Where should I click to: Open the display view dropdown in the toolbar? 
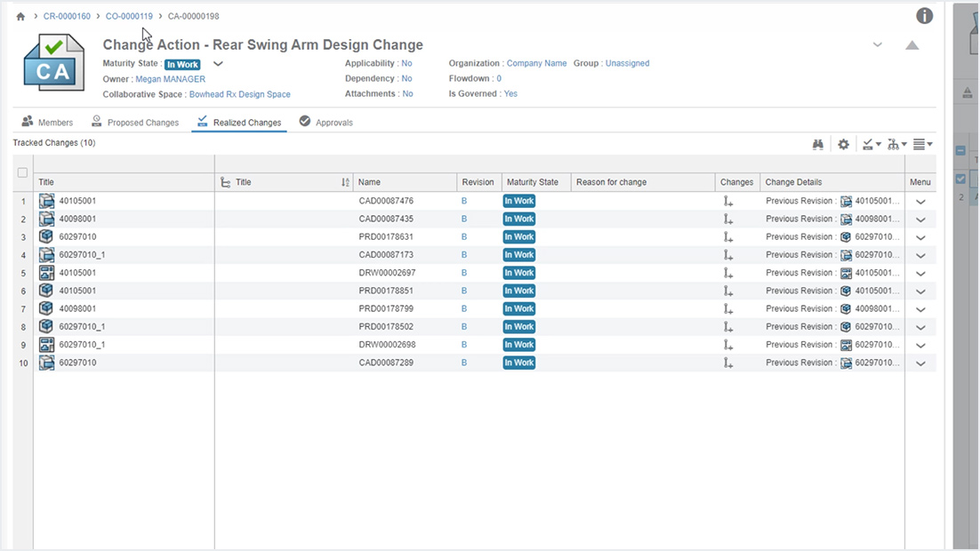[925, 144]
